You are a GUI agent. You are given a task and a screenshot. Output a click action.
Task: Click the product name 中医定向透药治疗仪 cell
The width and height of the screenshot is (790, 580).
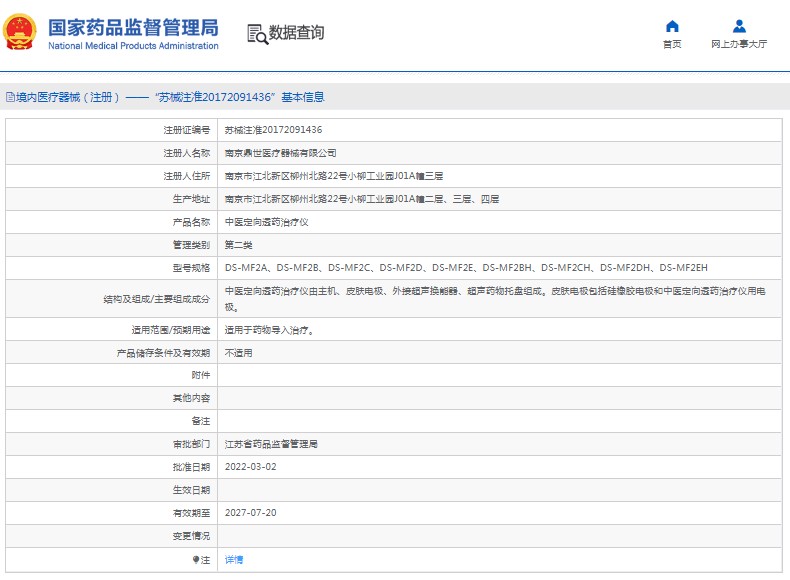[x=266, y=222]
